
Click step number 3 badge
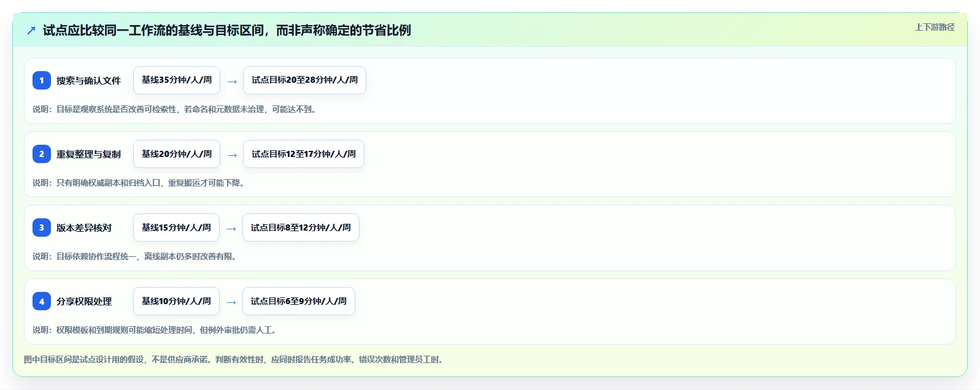[42, 227]
